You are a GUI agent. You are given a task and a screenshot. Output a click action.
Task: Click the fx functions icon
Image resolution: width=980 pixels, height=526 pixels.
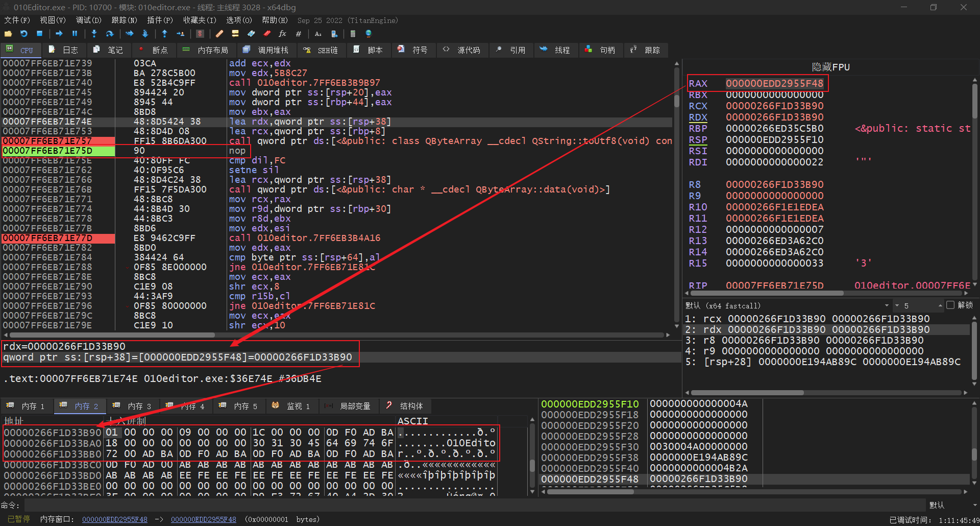click(282, 34)
